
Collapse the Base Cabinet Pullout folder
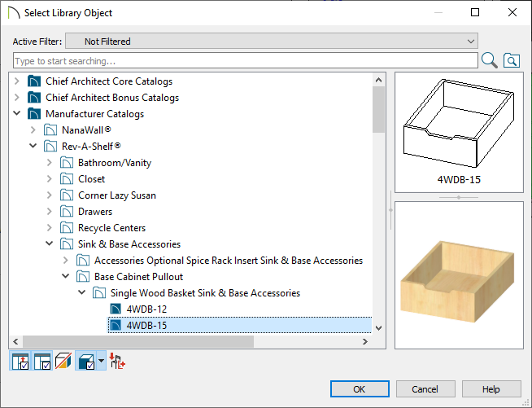point(65,277)
